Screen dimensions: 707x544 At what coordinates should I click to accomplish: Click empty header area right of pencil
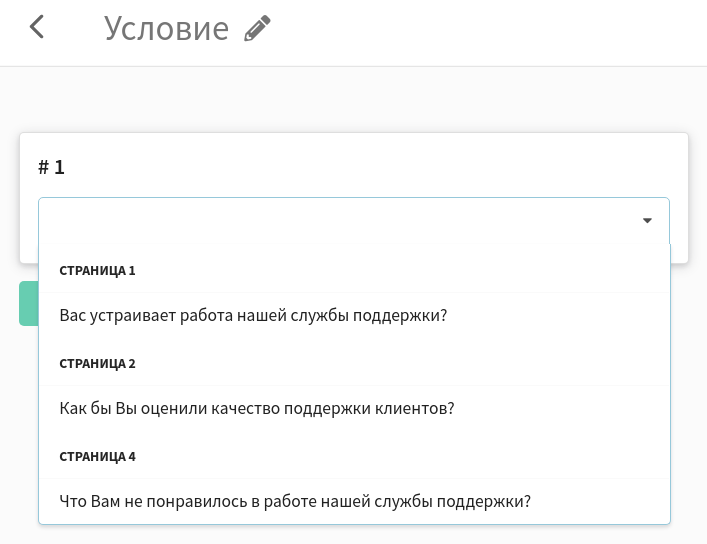[487, 32]
